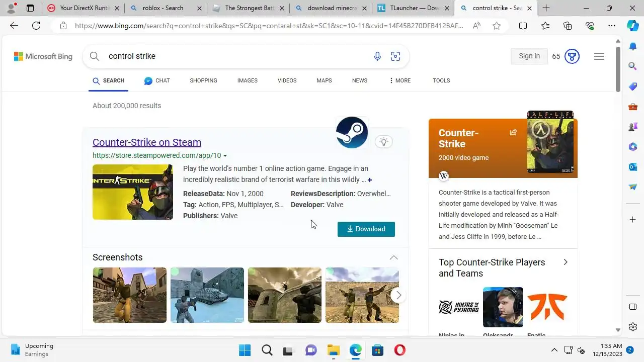Switch to TLauncher browser tab
The height and width of the screenshot is (362, 644).
coord(413,8)
